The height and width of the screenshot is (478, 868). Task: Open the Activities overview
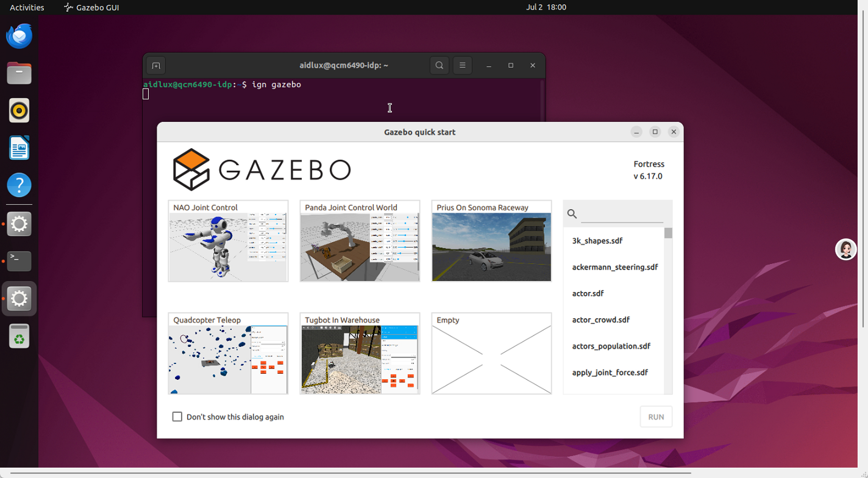[x=27, y=7]
